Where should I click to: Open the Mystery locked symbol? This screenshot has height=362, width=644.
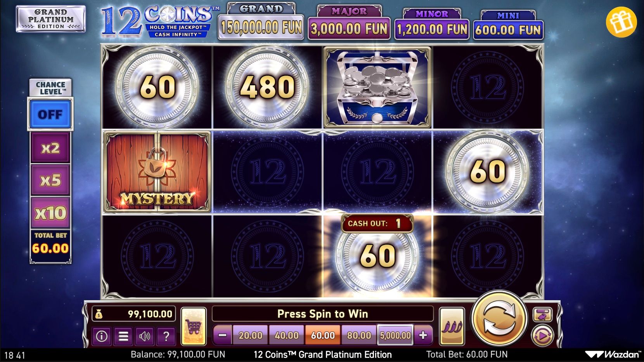(x=158, y=171)
